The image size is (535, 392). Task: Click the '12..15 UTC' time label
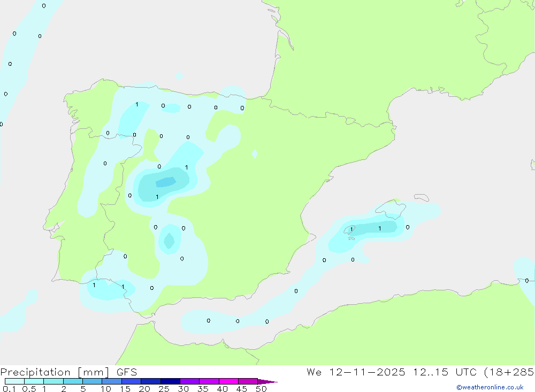point(445,372)
